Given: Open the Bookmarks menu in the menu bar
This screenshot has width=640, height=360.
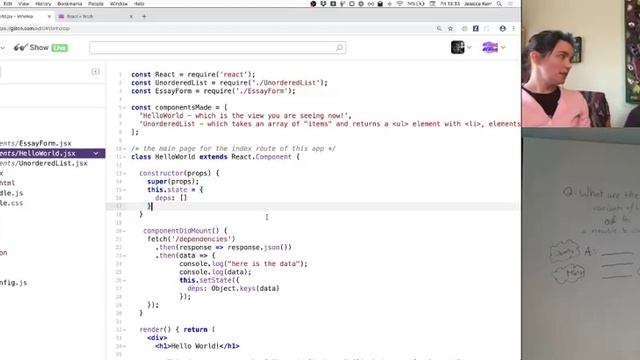Looking at the screenshot, I should [70, 4].
